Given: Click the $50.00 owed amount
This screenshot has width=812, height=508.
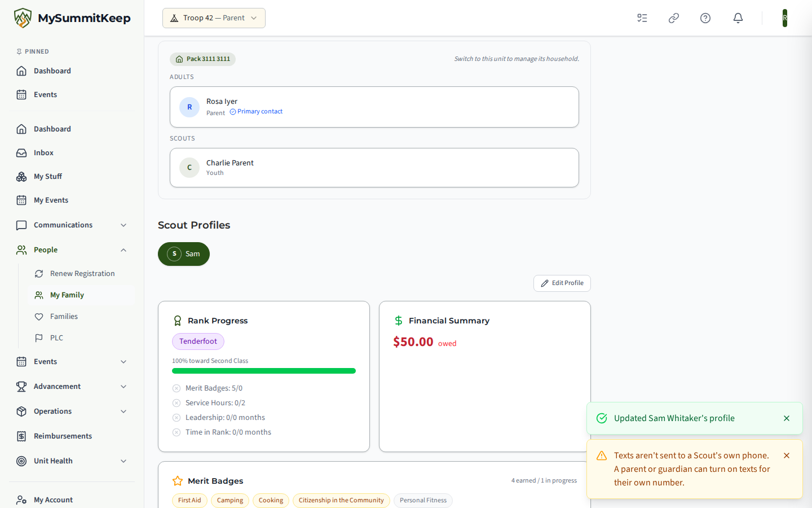Looking at the screenshot, I should [x=413, y=342].
